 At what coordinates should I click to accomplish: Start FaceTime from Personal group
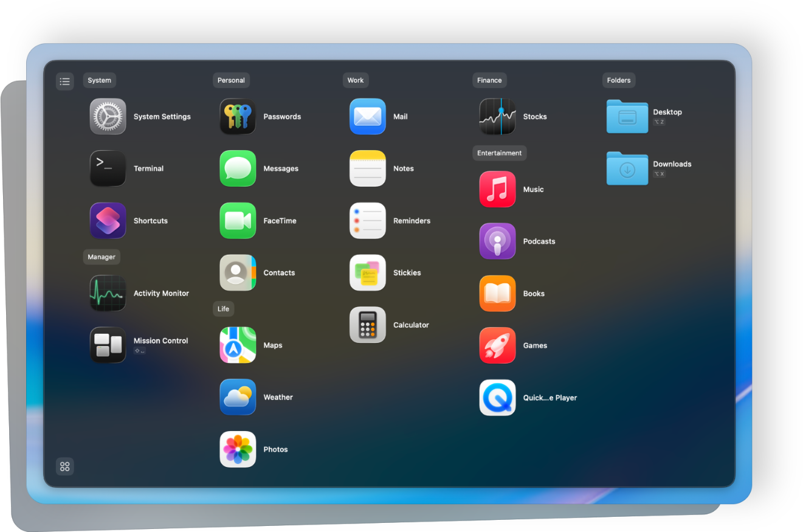238,221
